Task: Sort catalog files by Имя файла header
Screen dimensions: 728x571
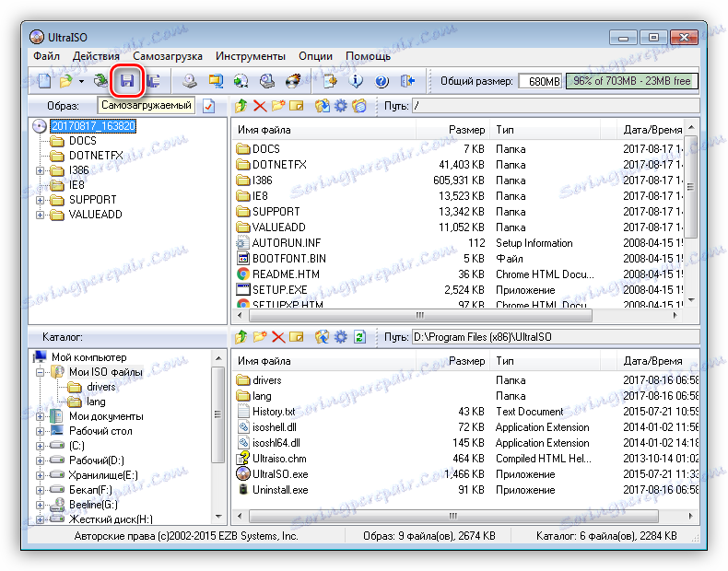Action: [323, 361]
